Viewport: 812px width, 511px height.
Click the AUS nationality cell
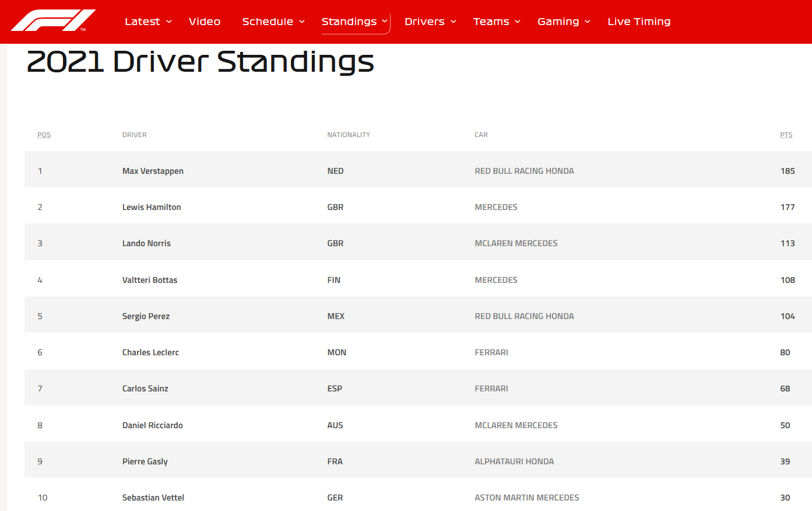[x=335, y=425]
